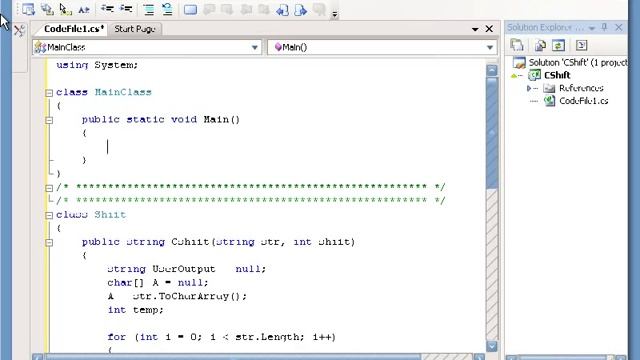Click the 'using System;' line

(x=97, y=65)
